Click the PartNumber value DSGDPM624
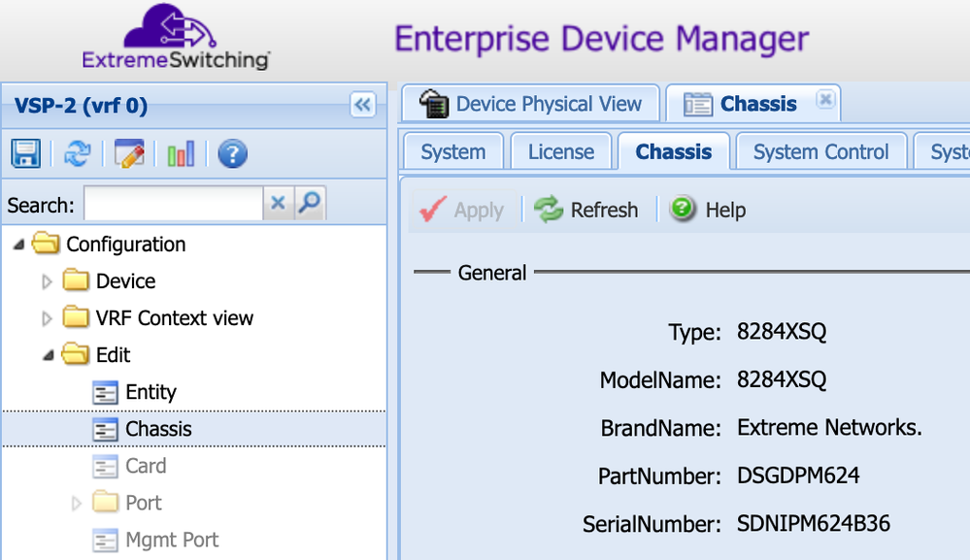The width and height of the screenshot is (970, 560). (798, 476)
